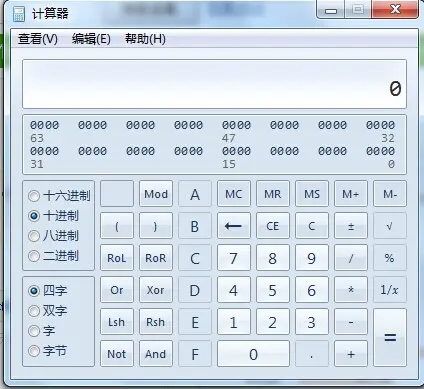Image resolution: width=424 pixels, height=389 pixels.
Task: Click the hex digit A key
Action: (x=195, y=194)
